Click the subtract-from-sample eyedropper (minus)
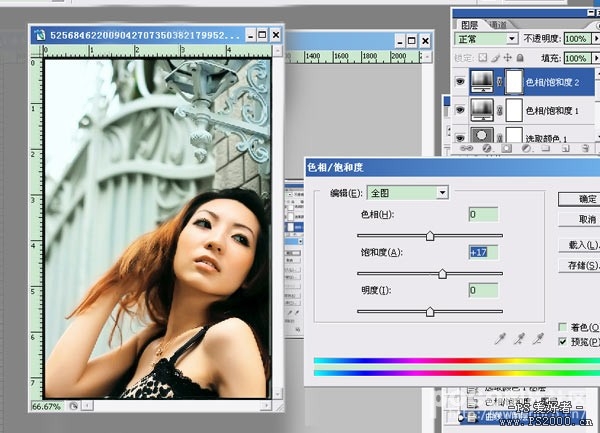Viewport: 600px width, 433px height. [x=538, y=339]
